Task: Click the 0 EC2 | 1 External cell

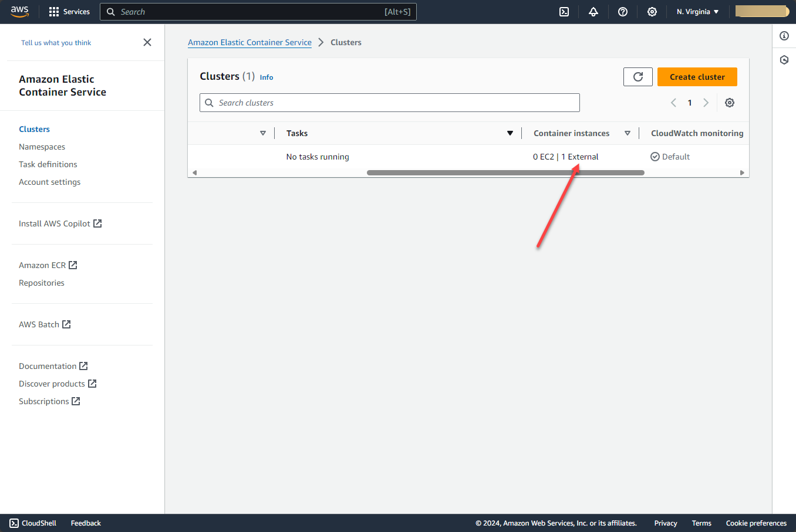Action: tap(566, 157)
